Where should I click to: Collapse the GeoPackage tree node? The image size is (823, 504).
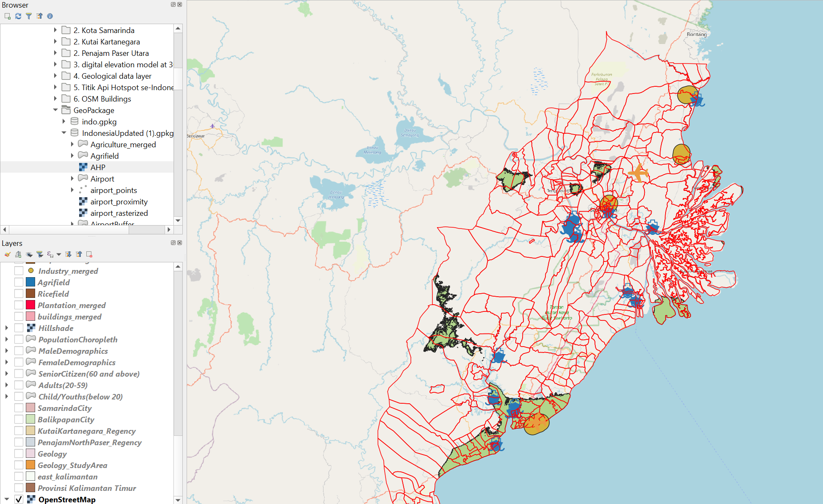55,110
